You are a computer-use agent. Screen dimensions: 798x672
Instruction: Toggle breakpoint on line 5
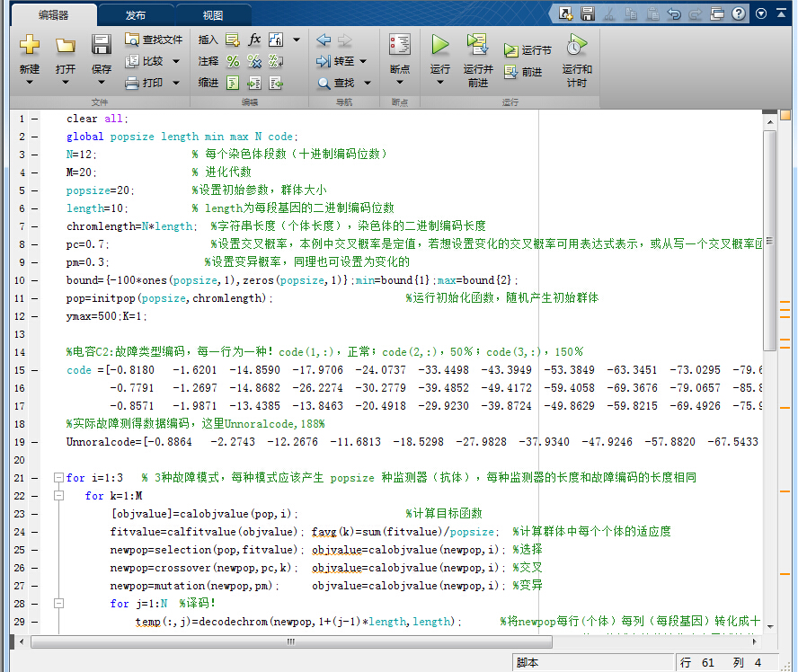tap(35, 190)
